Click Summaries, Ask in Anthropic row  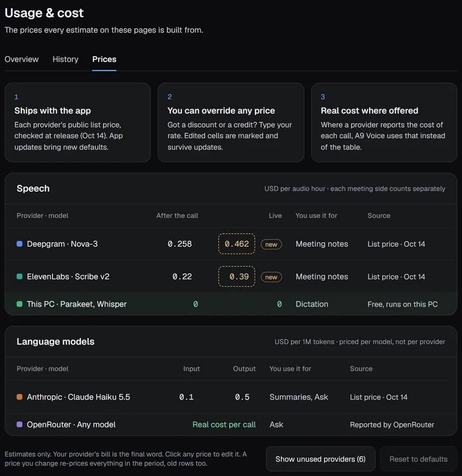click(x=299, y=397)
